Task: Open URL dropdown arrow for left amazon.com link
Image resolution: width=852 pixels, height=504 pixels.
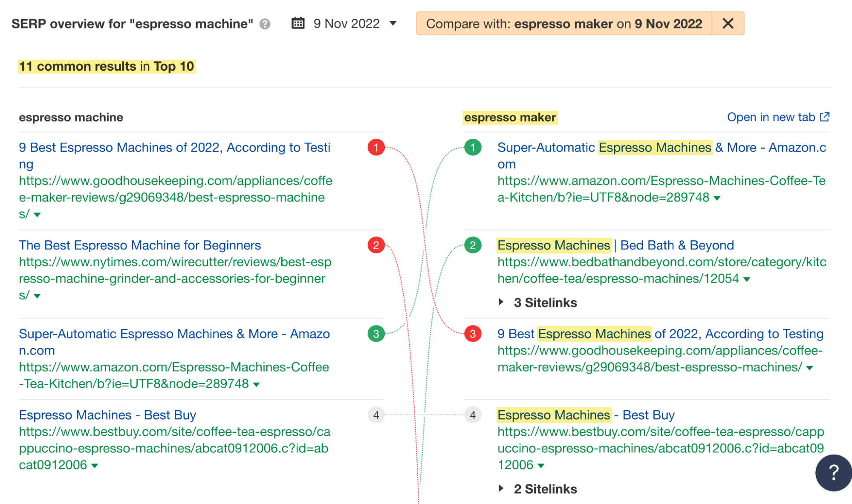Action: tap(256, 384)
